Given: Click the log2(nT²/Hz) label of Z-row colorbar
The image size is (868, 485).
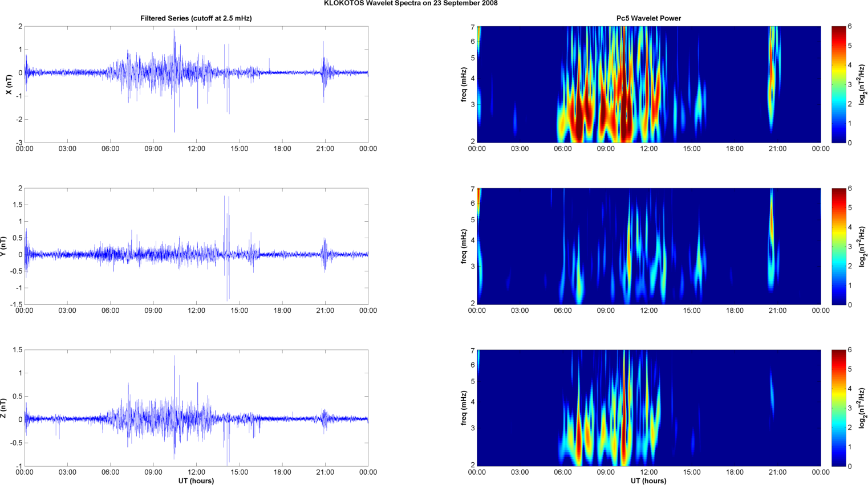Looking at the screenshot, I should tap(863, 408).
